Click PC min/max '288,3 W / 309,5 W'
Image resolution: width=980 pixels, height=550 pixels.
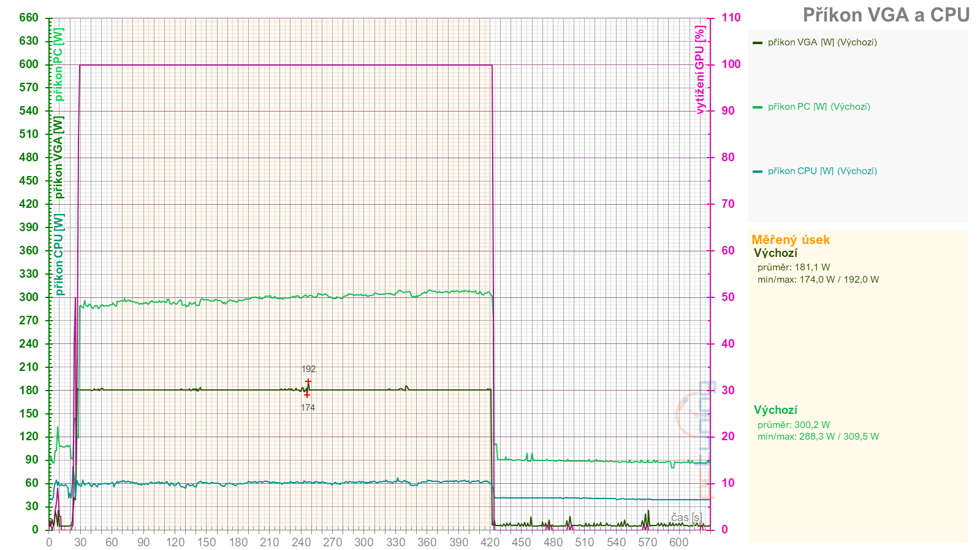pyautogui.click(x=839, y=437)
